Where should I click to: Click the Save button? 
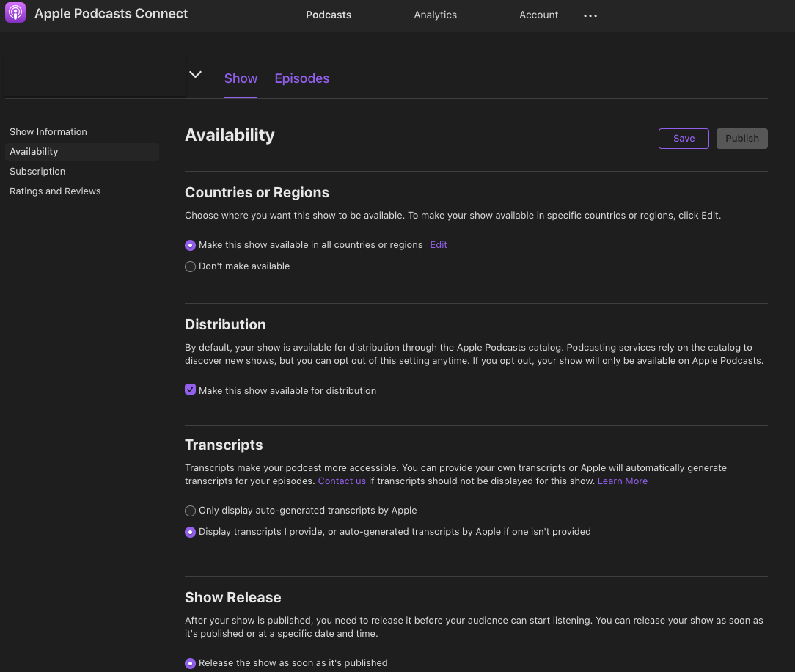tap(684, 139)
